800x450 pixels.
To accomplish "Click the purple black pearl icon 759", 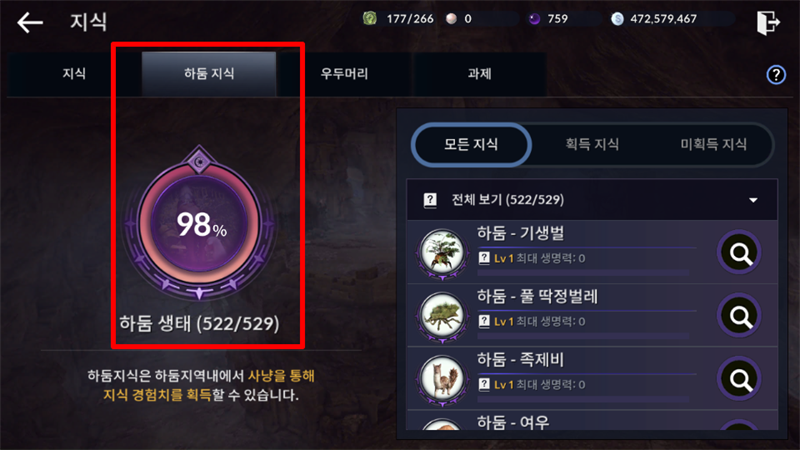I will tap(534, 19).
